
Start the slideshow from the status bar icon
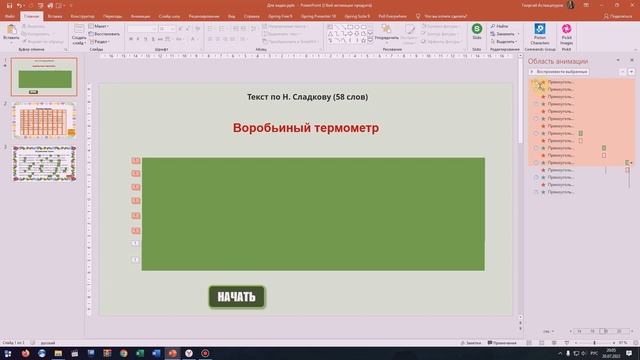(567, 343)
